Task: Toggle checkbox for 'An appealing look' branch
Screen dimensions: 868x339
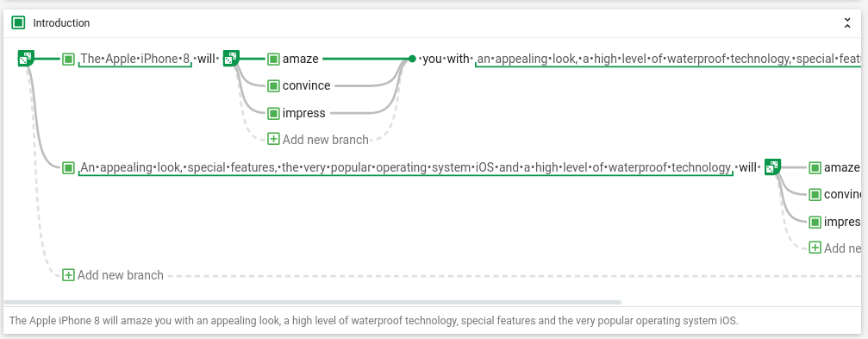Action: click(x=68, y=166)
